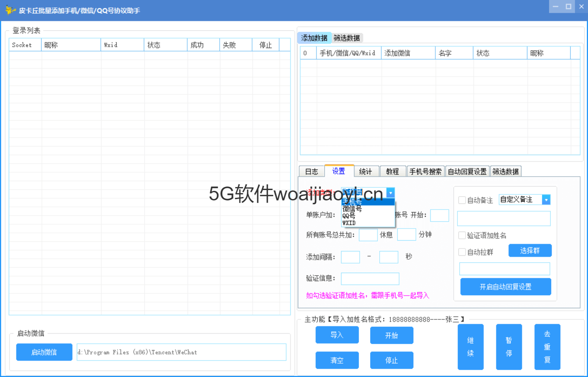The height and width of the screenshot is (377, 588).
Task: Focus the 休息 minutes input box
Action: [406, 235]
